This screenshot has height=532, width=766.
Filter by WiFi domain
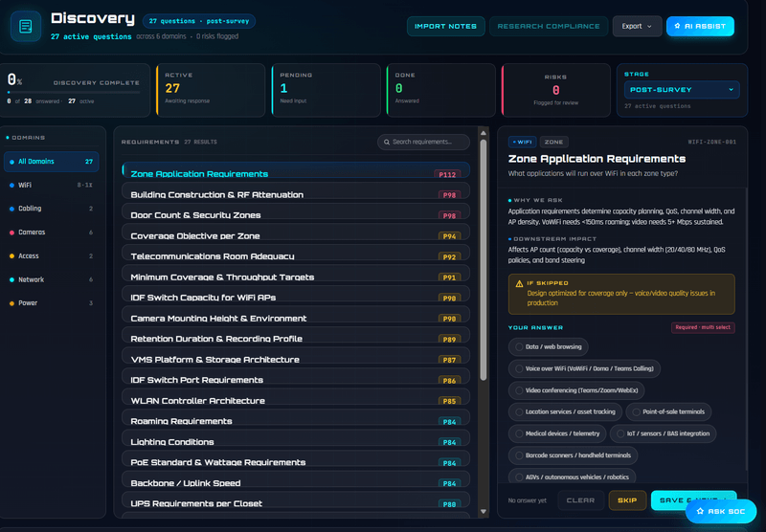(52, 185)
